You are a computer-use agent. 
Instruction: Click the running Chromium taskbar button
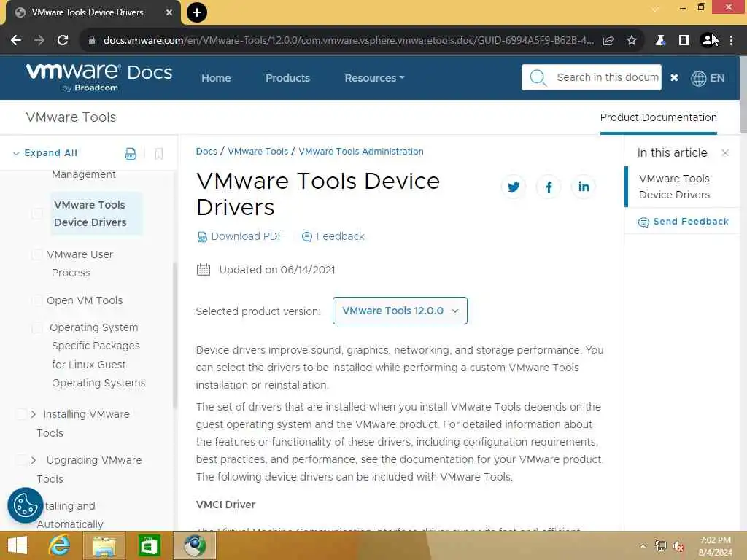coord(195,545)
